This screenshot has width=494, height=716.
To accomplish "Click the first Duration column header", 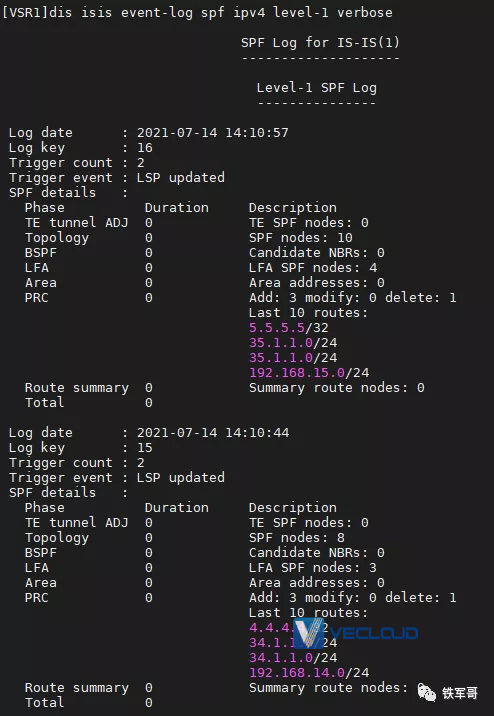I will click(x=177, y=208).
